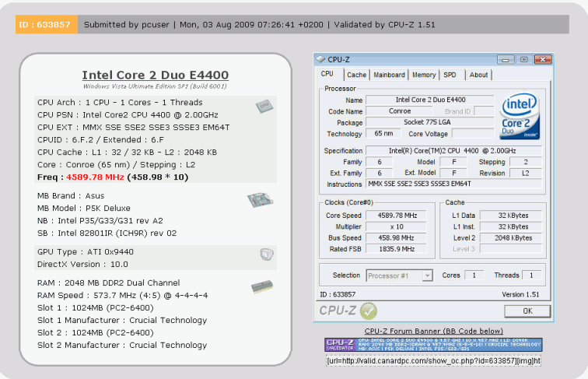Click the RAM module icon beside RAM row
This screenshot has width=588, height=379.
[x=262, y=286]
